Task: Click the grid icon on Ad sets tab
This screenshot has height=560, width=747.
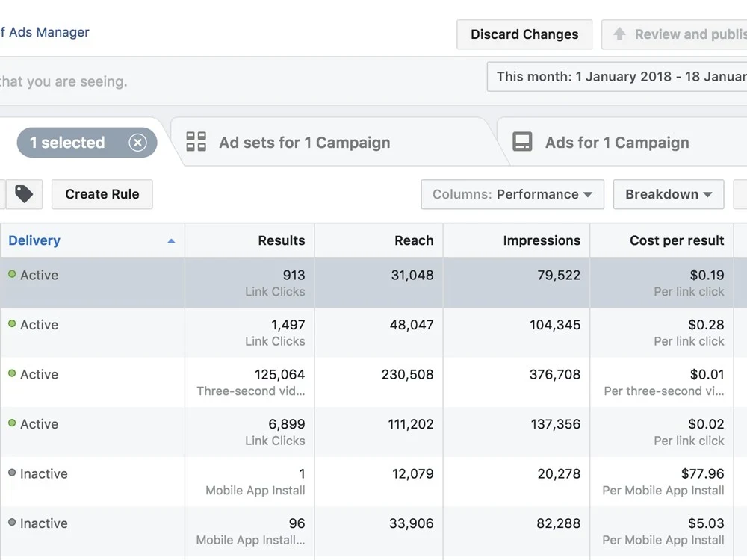Action: (196, 142)
